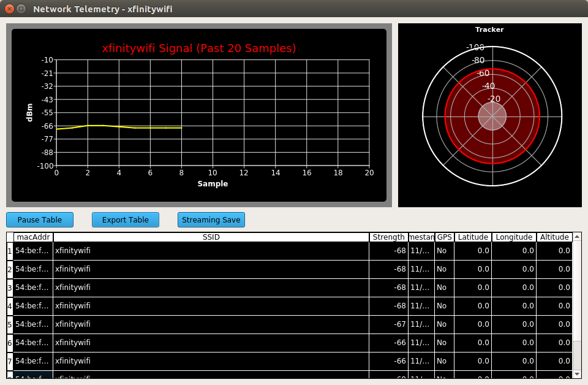Click the Latitude column header

point(472,237)
